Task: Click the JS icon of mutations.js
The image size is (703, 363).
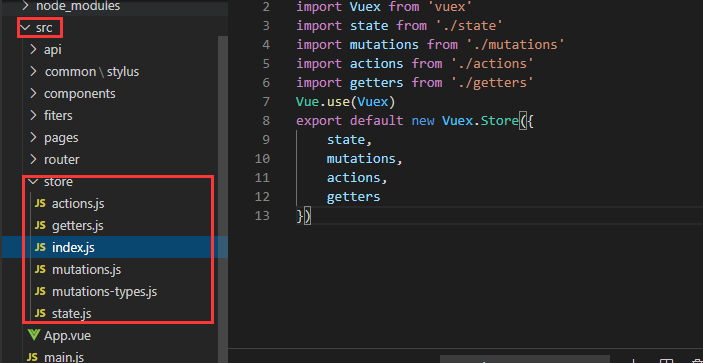Action: pyautogui.click(x=40, y=270)
